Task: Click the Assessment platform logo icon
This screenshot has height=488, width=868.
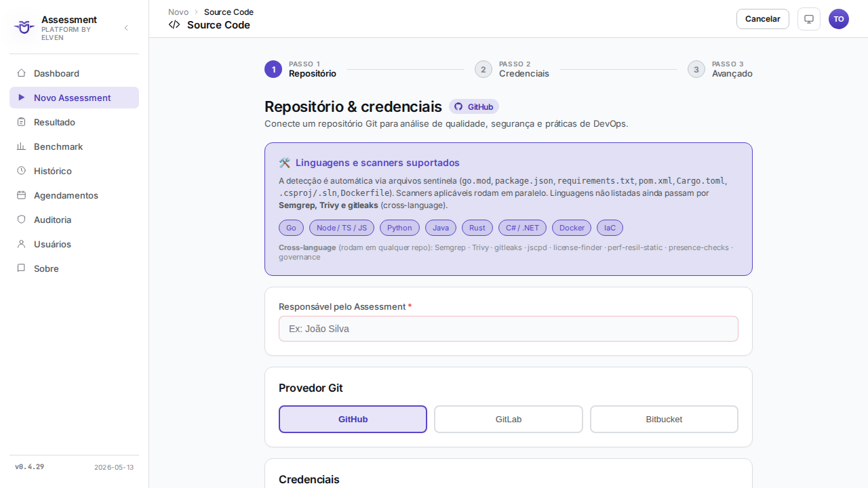Action: (x=24, y=28)
